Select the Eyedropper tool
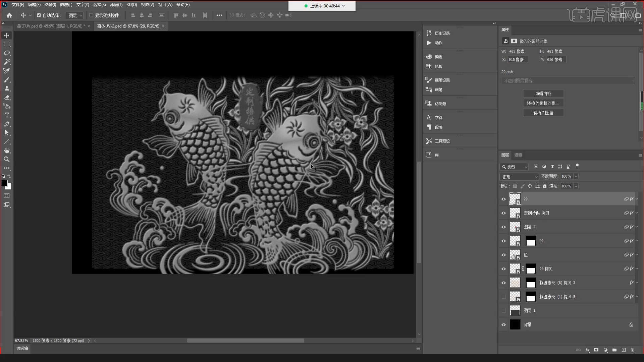 point(6,71)
